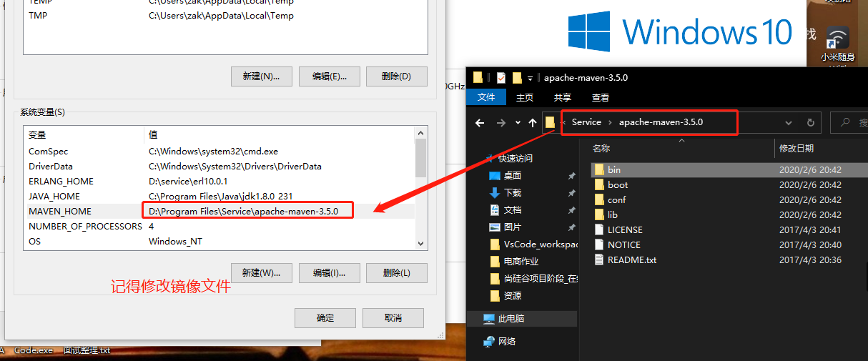Select the NUMBER_OF_PROCESSORS variable row

[x=219, y=226]
